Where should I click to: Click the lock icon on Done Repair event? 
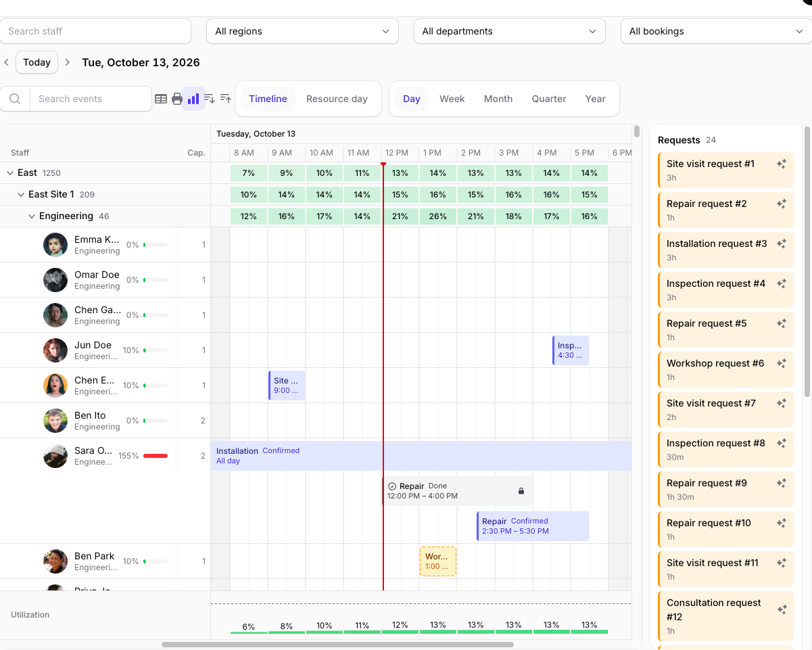(521, 491)
